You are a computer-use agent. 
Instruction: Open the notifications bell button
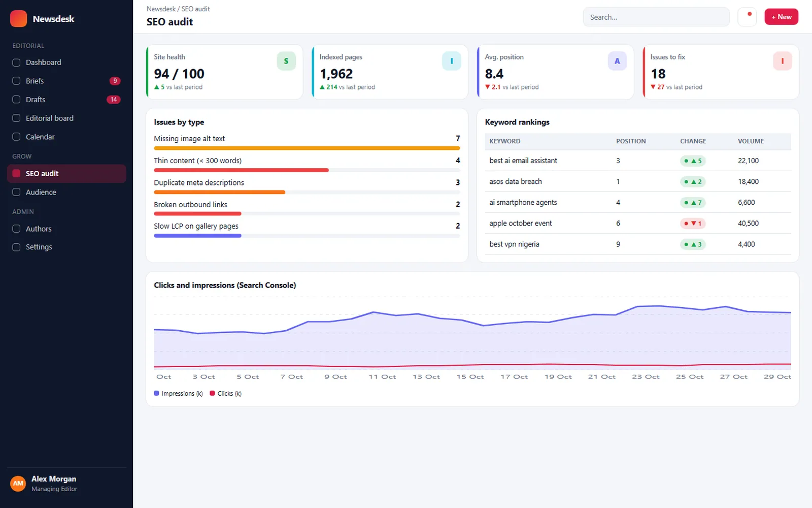click(x=747, y=17)
